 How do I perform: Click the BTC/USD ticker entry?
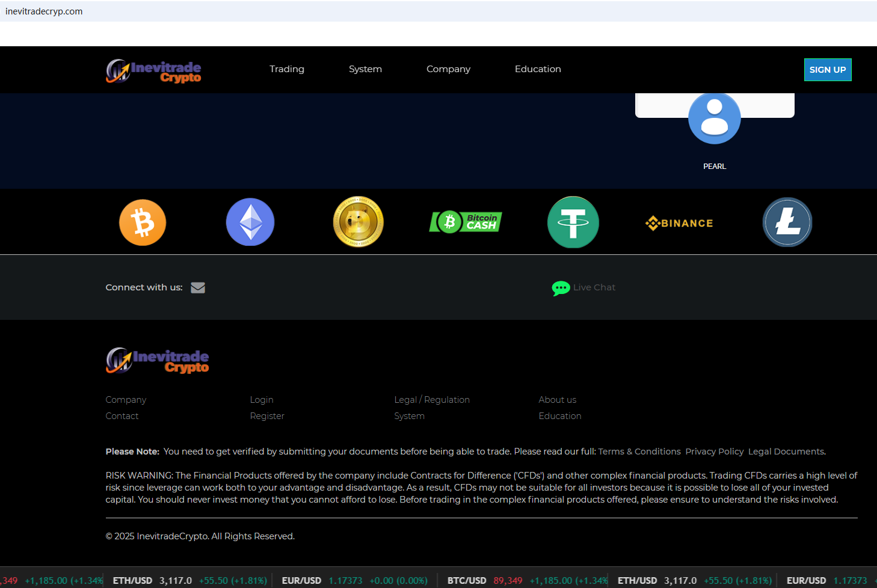click(528, 581)
